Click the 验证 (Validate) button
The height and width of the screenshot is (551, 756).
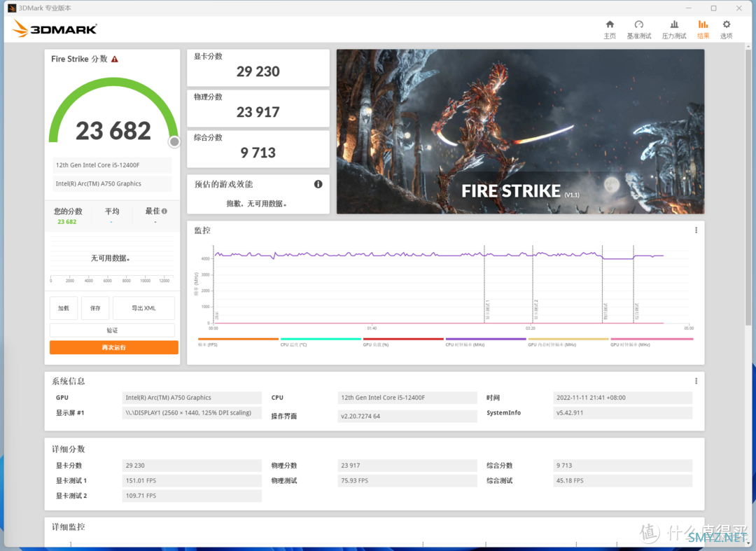tap(112, 330)
